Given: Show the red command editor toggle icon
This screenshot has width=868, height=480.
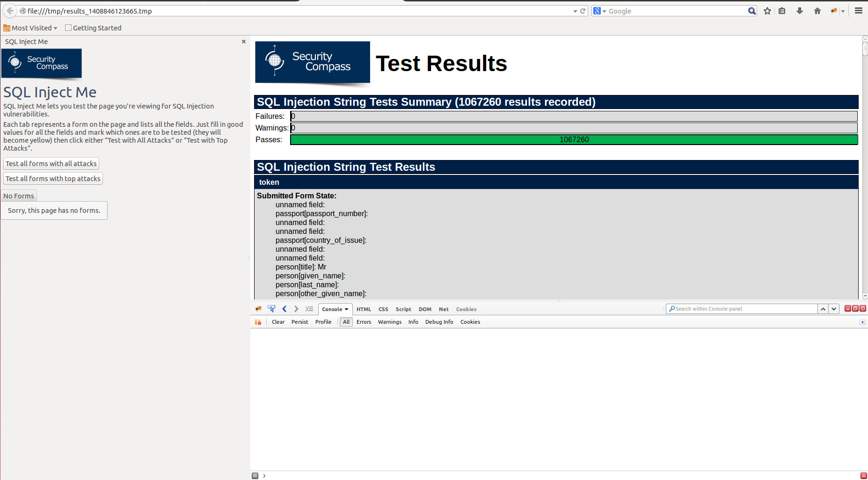Looking at the screenshot, I should (863, 476).
